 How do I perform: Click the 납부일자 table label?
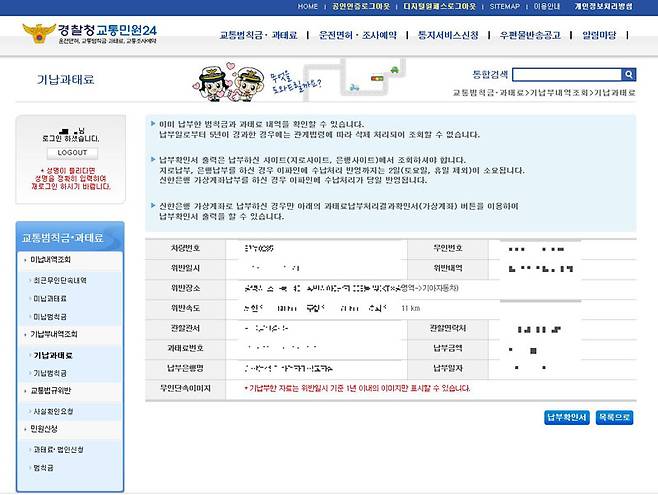pos(448,368)
